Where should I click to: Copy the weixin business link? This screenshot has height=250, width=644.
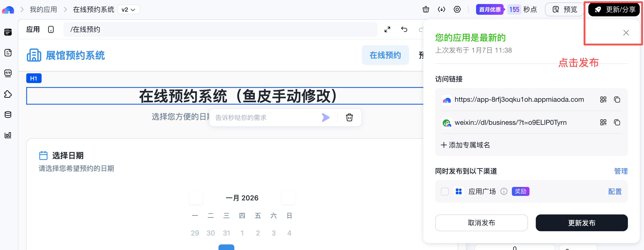click(x=617, y=123)
